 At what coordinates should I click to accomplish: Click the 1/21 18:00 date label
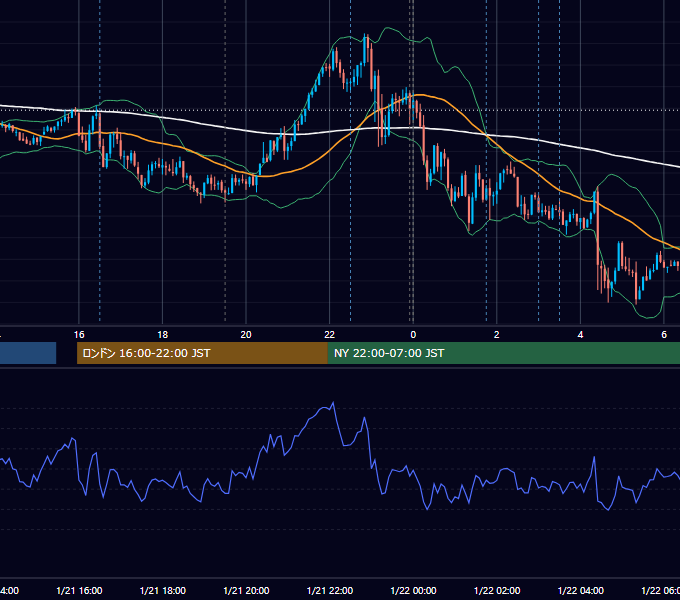163,590
